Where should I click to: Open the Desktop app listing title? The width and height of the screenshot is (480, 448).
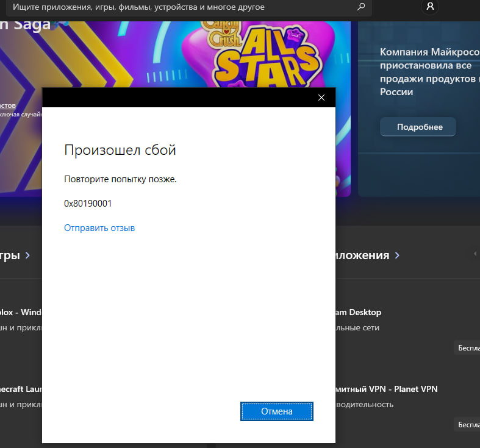coord(359,312)
